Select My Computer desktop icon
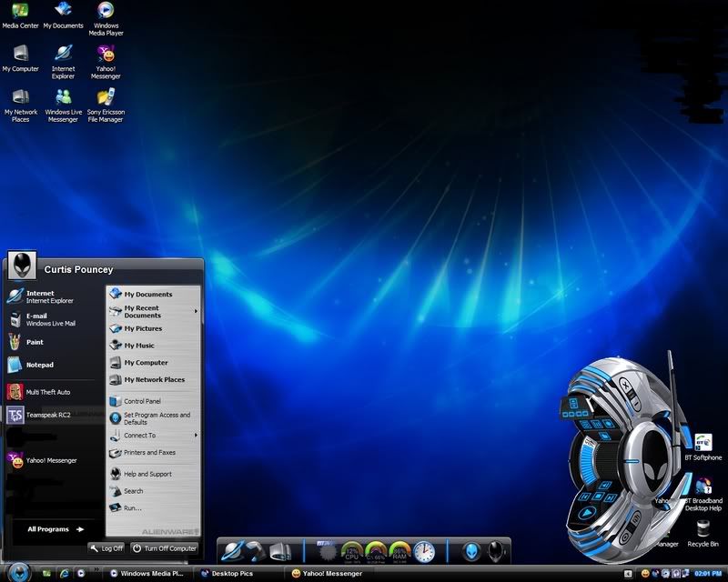This screenshot has height=582, width=728. tap(20, 59)
